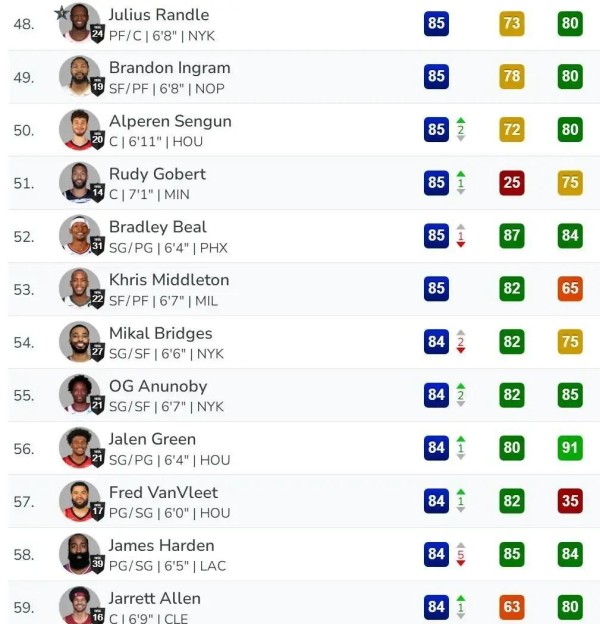Click Jalen Green's up-arrow rating change

pyautogui.click(x=461, y=448)
